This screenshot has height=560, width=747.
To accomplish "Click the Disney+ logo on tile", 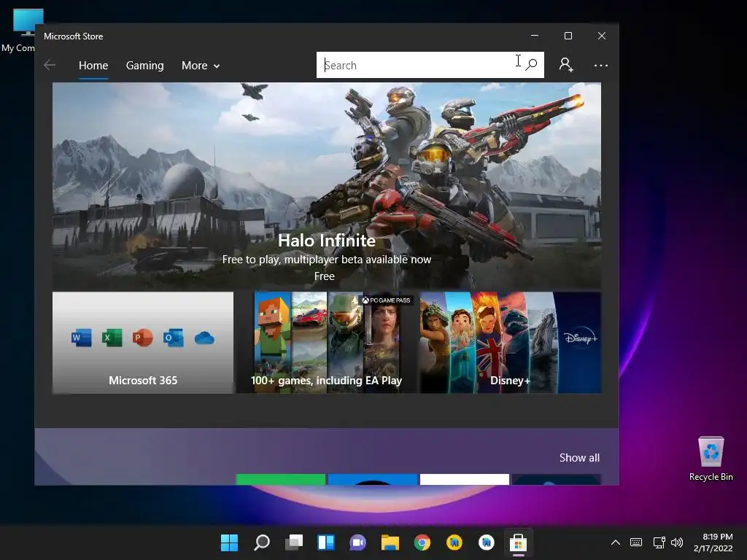I will (580, 338).
